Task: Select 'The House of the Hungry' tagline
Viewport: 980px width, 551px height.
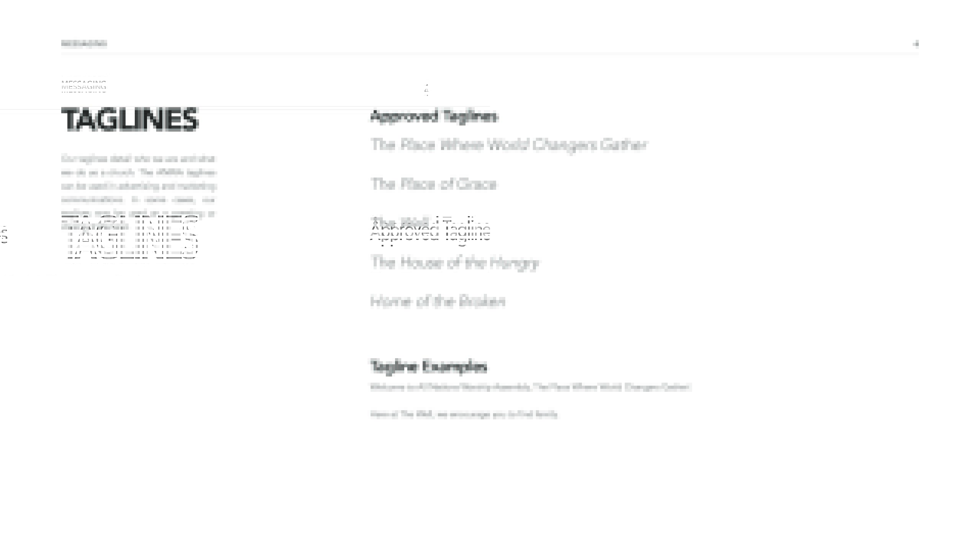Action: pyautogui.click(x=455, y=262)
